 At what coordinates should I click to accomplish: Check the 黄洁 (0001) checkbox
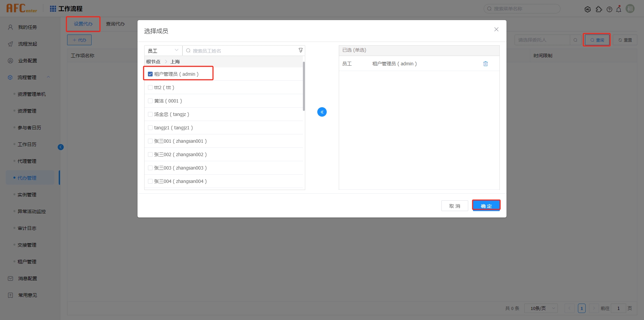(150, 101)
